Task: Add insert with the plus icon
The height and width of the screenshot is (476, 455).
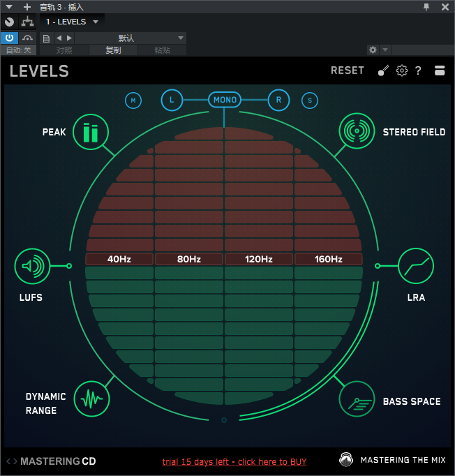Action: 27,7
